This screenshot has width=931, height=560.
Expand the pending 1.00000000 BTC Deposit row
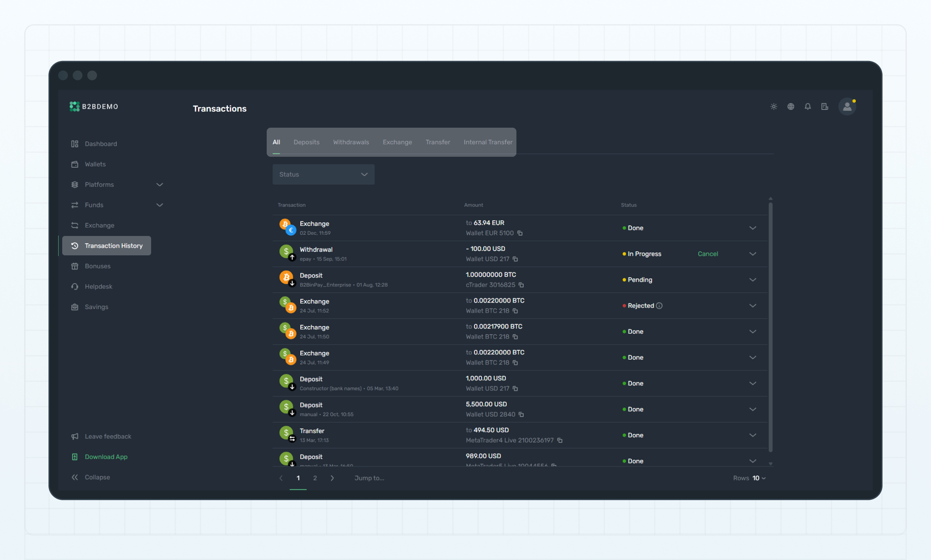(752, 280)
